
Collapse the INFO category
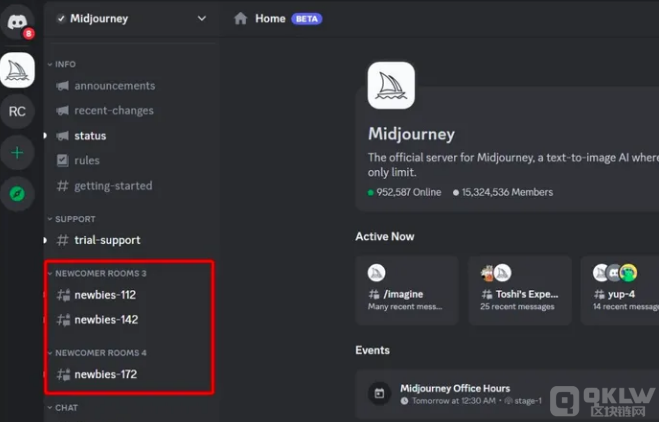pyautogui.click(x=62, y=64)
